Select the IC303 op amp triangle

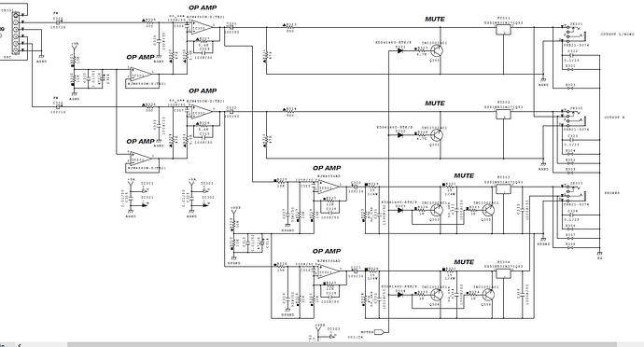tap(329, 187)
